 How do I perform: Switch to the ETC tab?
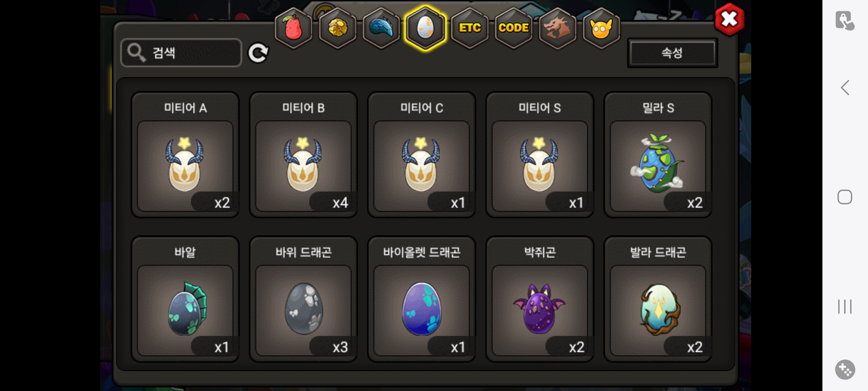(x=469, y=28)
